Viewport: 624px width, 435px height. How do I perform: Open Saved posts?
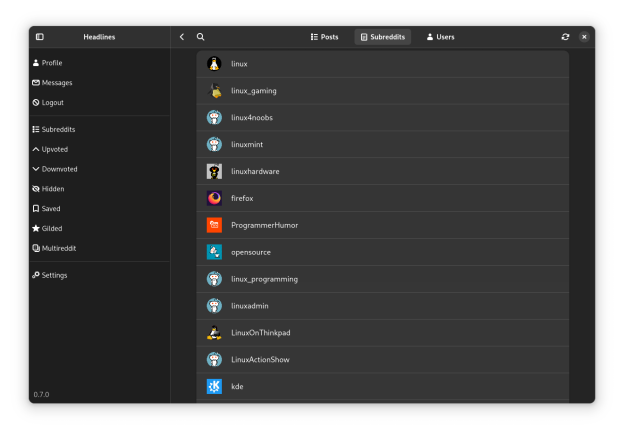(99, 209)
